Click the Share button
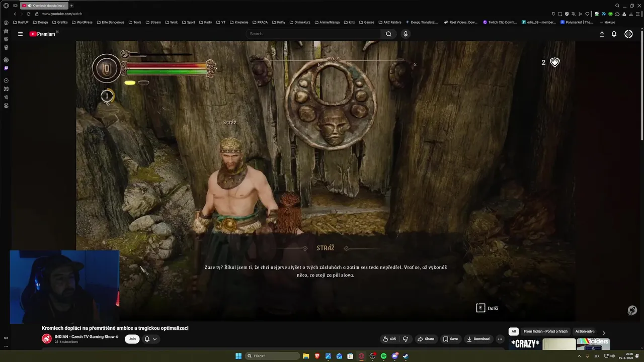The image size is (644, 362). tap(426, 339)
